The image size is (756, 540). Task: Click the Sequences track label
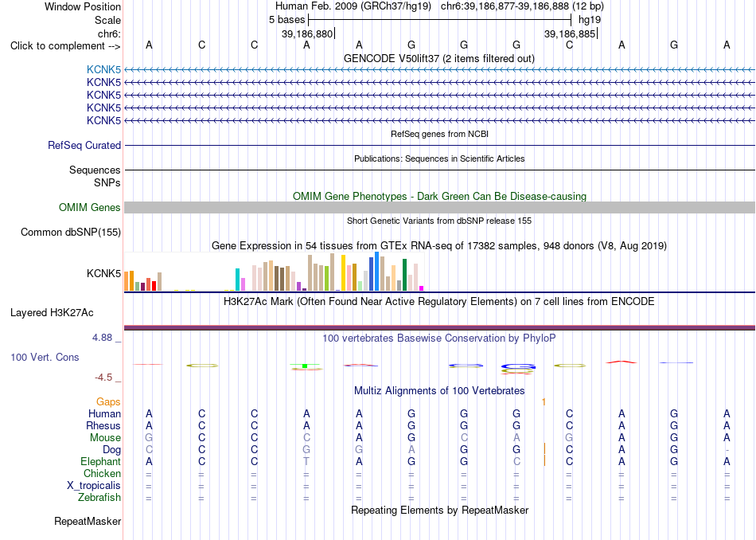[95, 170]
